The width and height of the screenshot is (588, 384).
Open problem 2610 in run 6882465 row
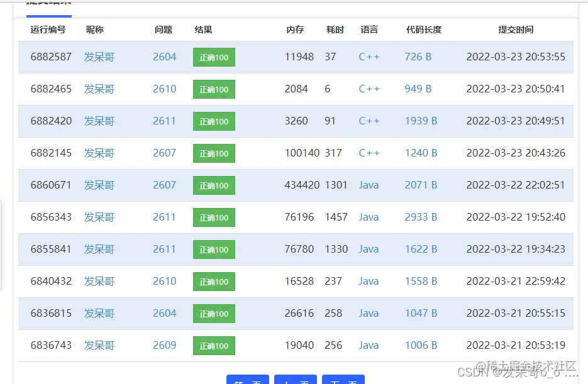(164, 89)
